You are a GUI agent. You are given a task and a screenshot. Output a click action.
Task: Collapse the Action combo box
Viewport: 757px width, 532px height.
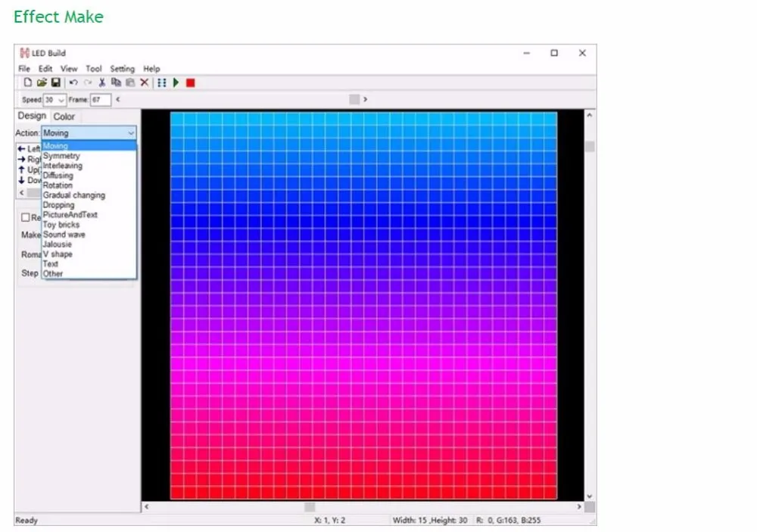(x=131, y=132)
